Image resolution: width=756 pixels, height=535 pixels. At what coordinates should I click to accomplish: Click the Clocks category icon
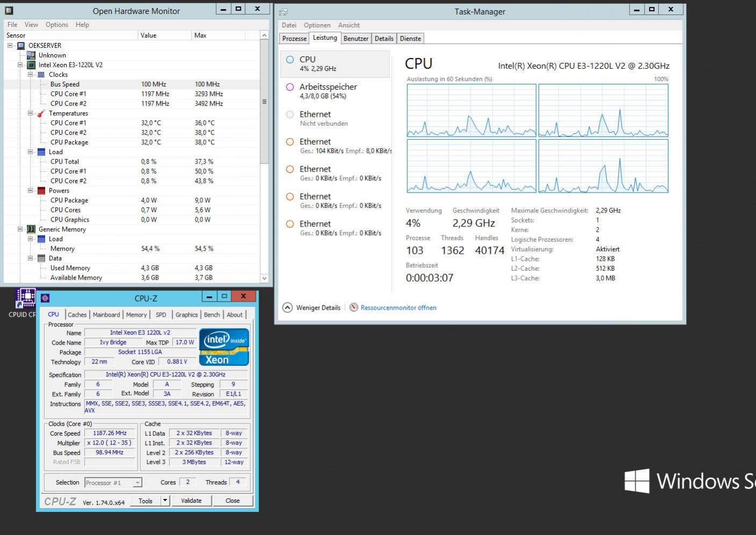41,75
